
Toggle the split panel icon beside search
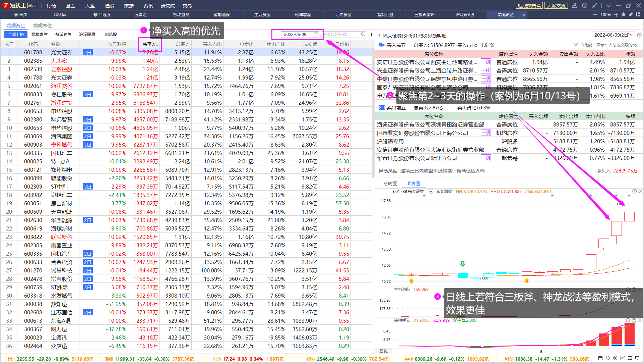[x=371, y=35]
